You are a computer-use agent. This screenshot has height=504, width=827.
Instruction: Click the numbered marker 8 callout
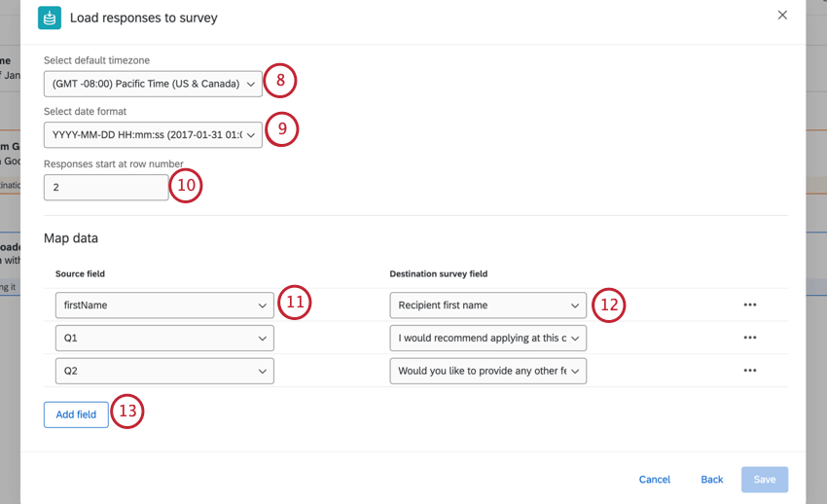point(280,80)
